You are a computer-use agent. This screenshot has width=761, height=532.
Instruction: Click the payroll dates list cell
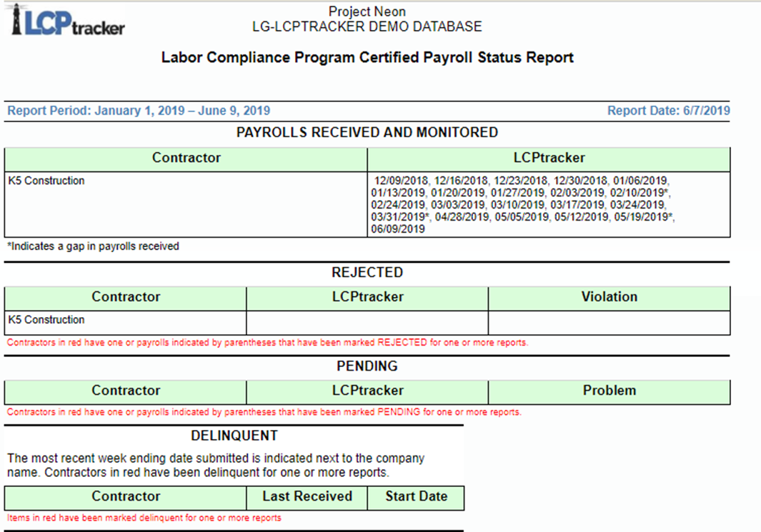point(549,205)
